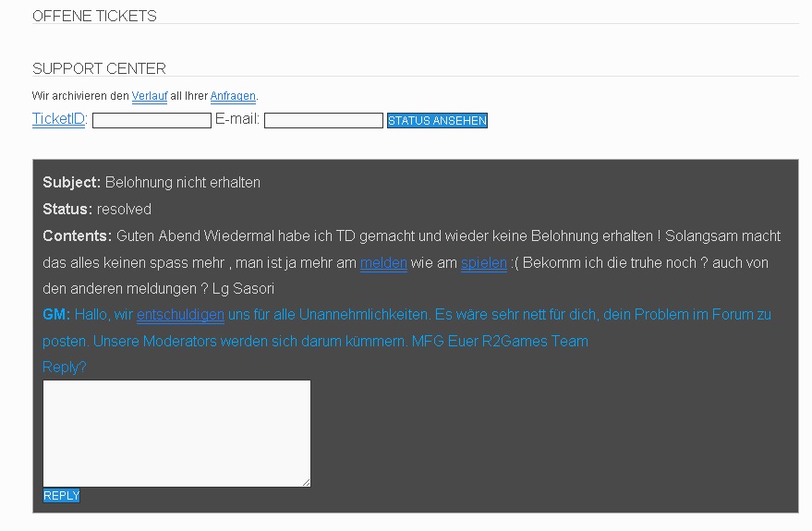Click the 'resolved' status text
The height and width of the screenshot is (531, 812).
pyautogui.click(x=124, y=210)
